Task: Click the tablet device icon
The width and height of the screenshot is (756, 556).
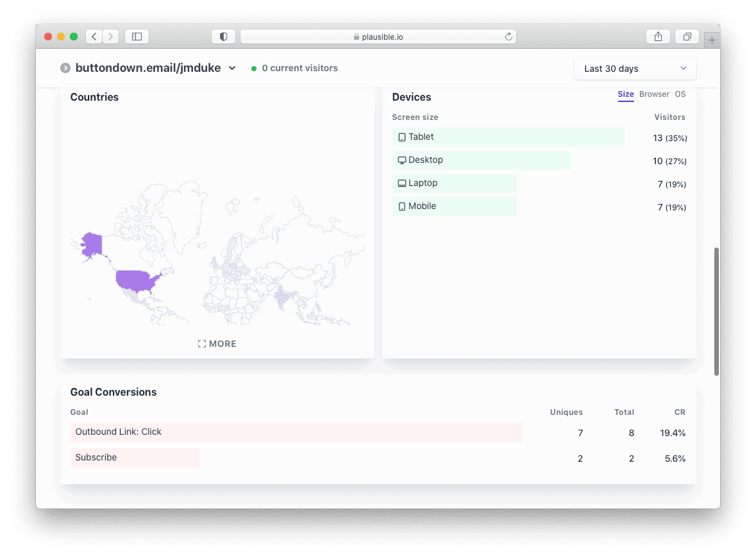Action: [402, 137]
